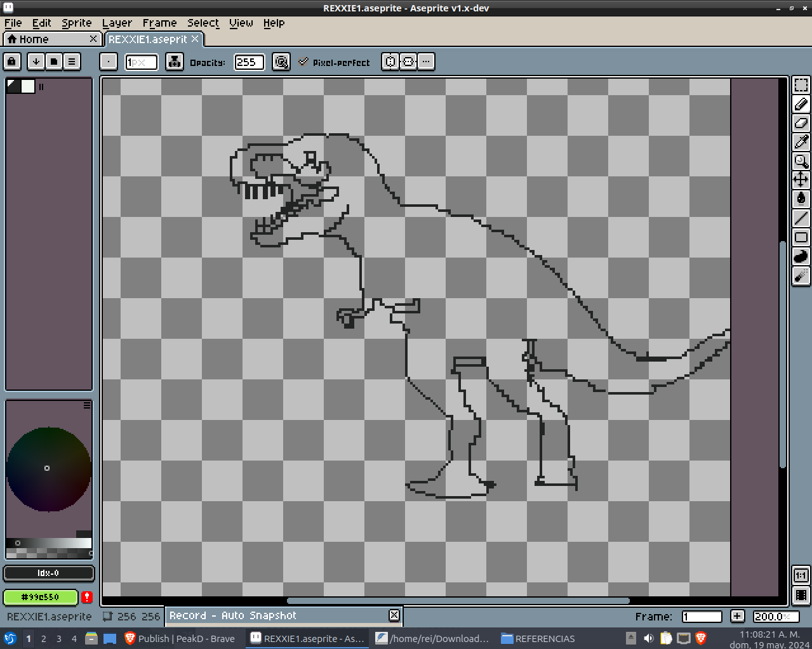This screenshot has width=812, height=649.
Task: Open the Layer menu
Action: 117,23
